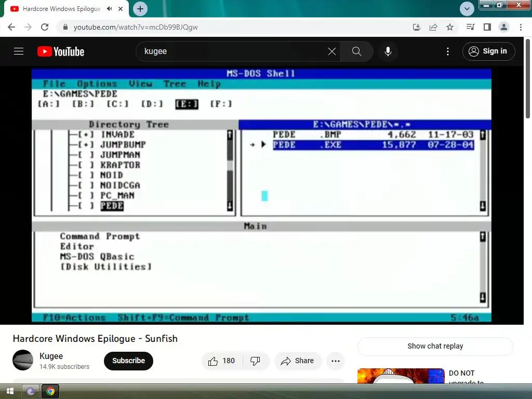Image resolution: width=532 pixels, height=399 pixels.
Task: Click Chrome icon in taskbar
Action: pos(50,392)
